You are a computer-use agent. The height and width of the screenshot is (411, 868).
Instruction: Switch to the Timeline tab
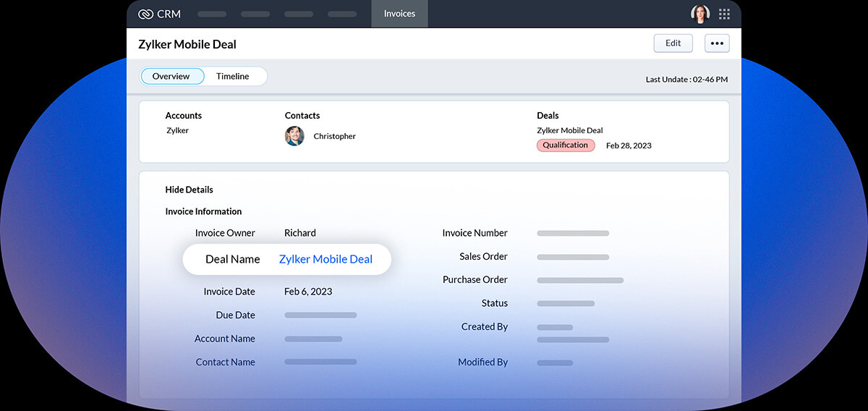point(233,76)
